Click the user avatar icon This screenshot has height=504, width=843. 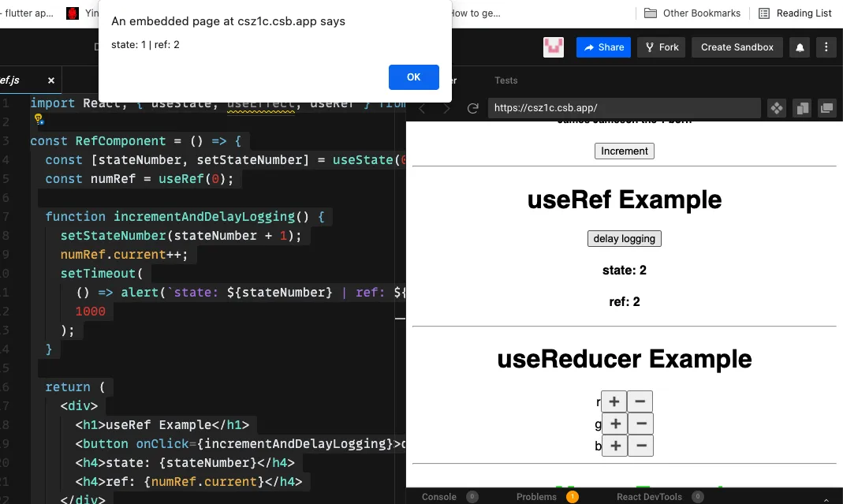point(554,47)
